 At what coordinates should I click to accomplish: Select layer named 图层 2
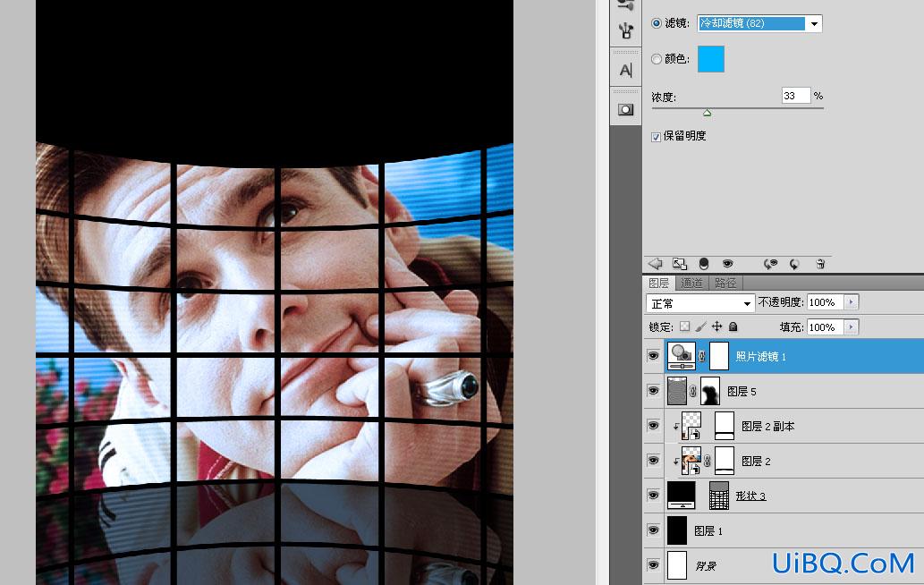pyautogui.click(x=756, y=461)
